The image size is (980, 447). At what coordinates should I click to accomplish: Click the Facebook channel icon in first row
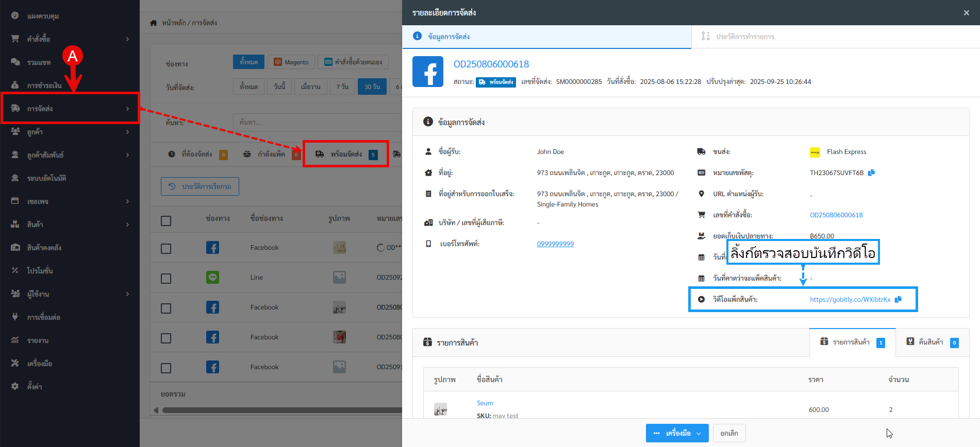[212, 248]
